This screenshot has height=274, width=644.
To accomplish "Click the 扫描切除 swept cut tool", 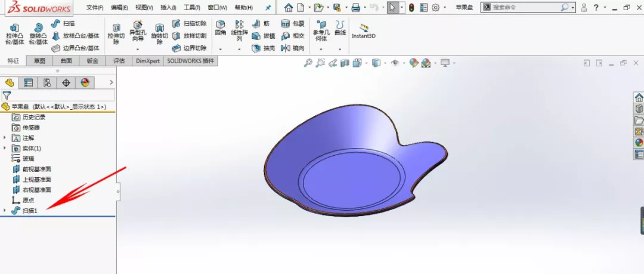I will (190, 23).
